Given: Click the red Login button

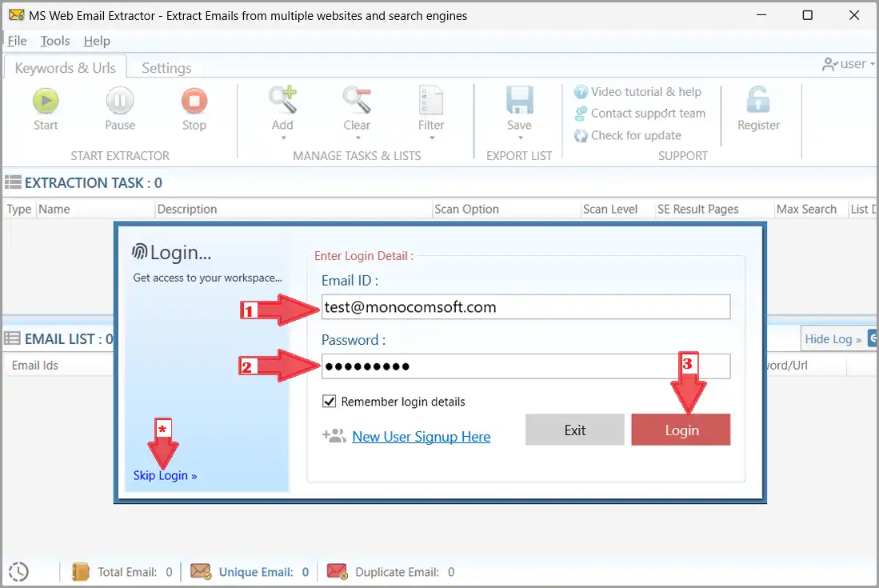Looking at the screenshot, I should [x=681, y=430].
